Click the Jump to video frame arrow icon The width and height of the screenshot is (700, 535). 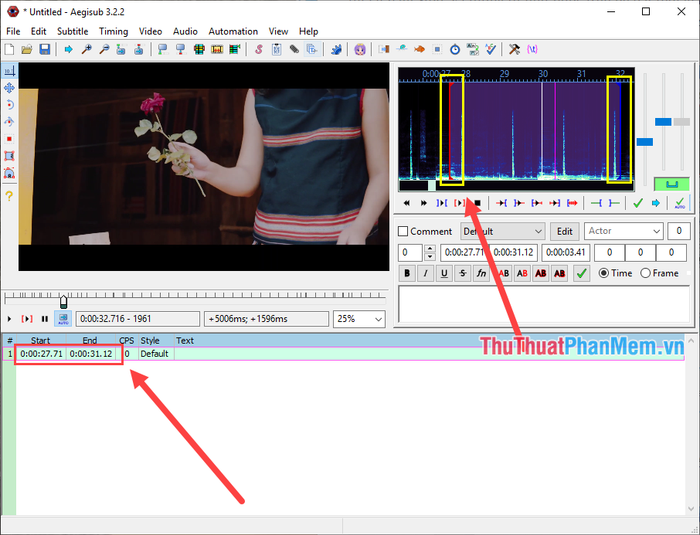pyautogui.click(x=68, y=49)
